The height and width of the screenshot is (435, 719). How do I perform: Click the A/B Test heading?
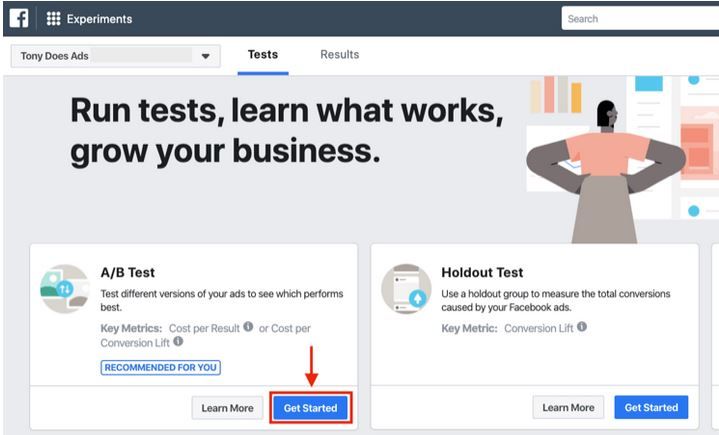pyautogui.click(x=127, y=272)
